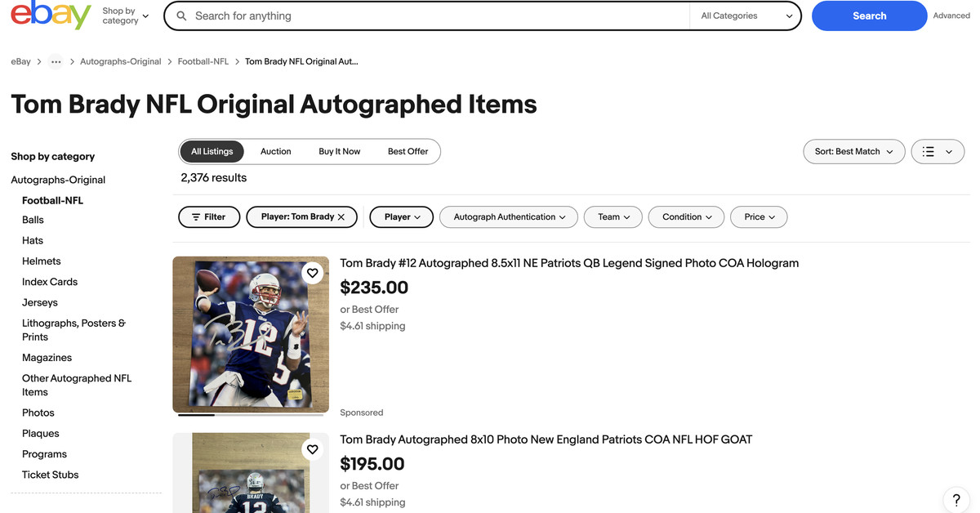Click the search magnifier icon
The height and width of the screenshot is (513, 980).
point(181,16)
